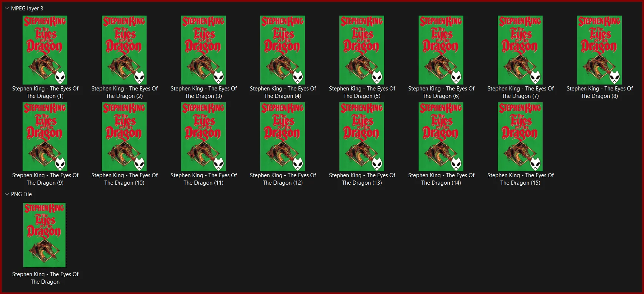Click file name ending in Dragon (12)

click(283, 179)
